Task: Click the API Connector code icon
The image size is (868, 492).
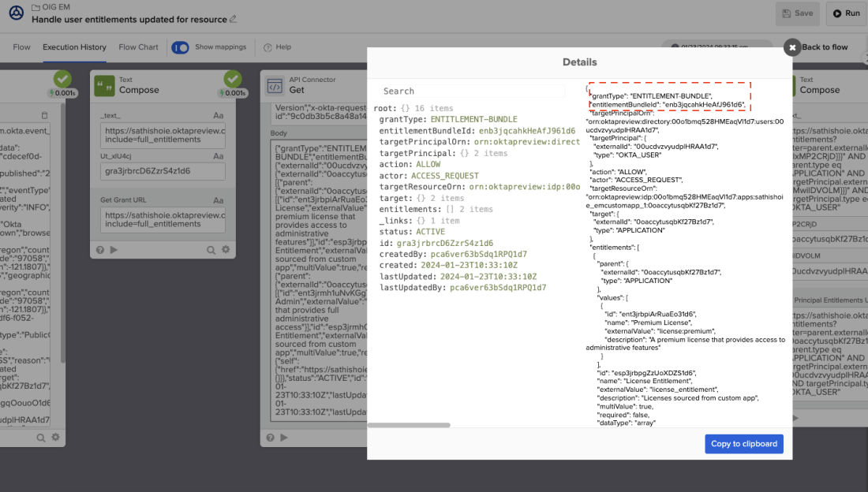Action: (275, 85)
